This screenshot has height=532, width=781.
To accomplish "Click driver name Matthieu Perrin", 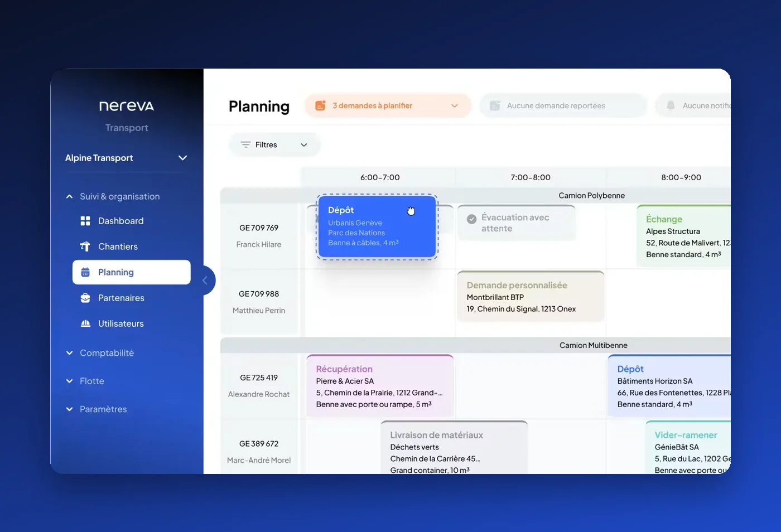I will (x=259, y=311).
